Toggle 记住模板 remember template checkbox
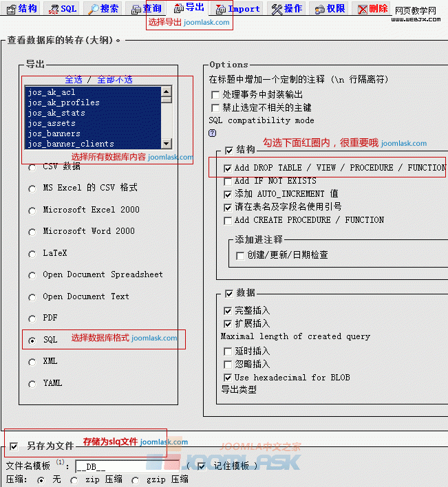Screen dimensions: 448x487 [x=202, y=466]
